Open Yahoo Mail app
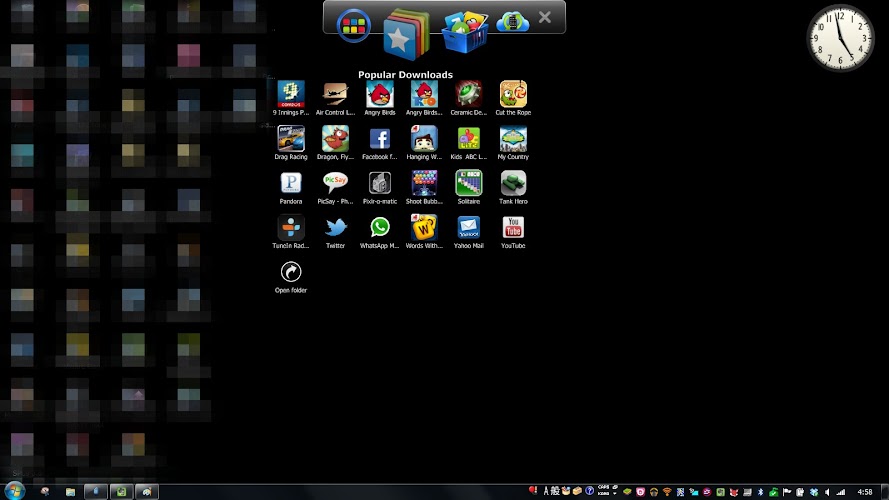Screen dimensions: 889x500 (468, 231)
